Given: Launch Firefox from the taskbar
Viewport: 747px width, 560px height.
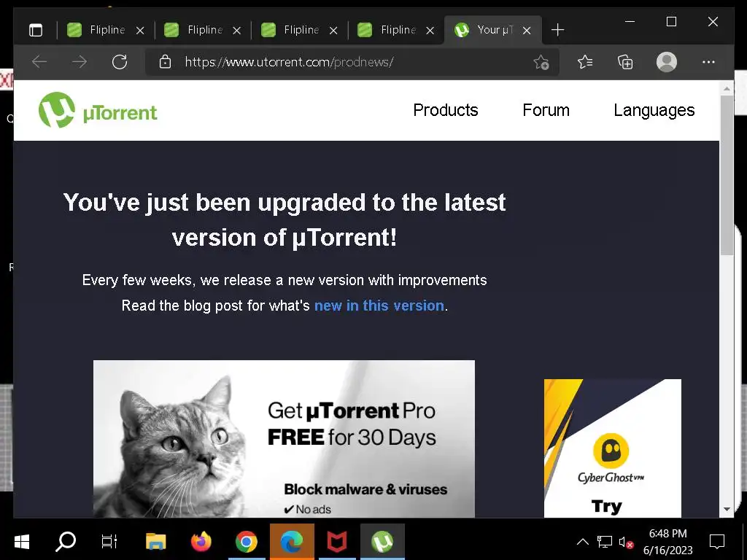Looking at the screenshot, I should click(x=201, y=542).
